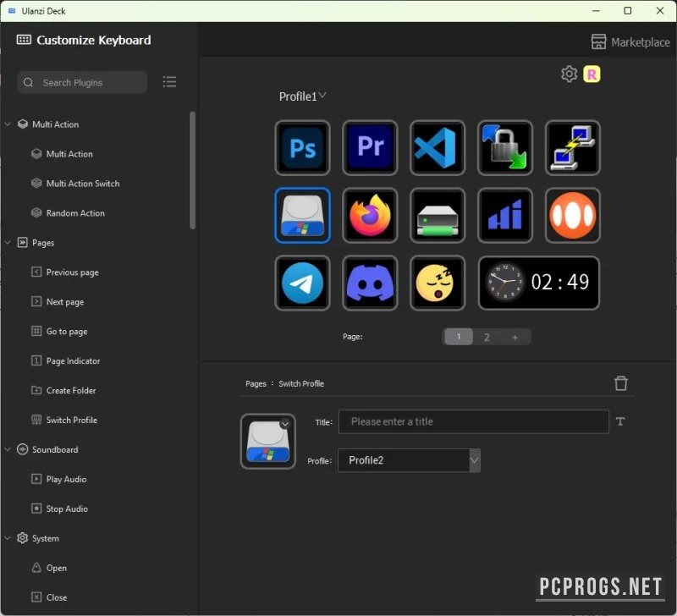Add a new page with plus

pos(515,337)
